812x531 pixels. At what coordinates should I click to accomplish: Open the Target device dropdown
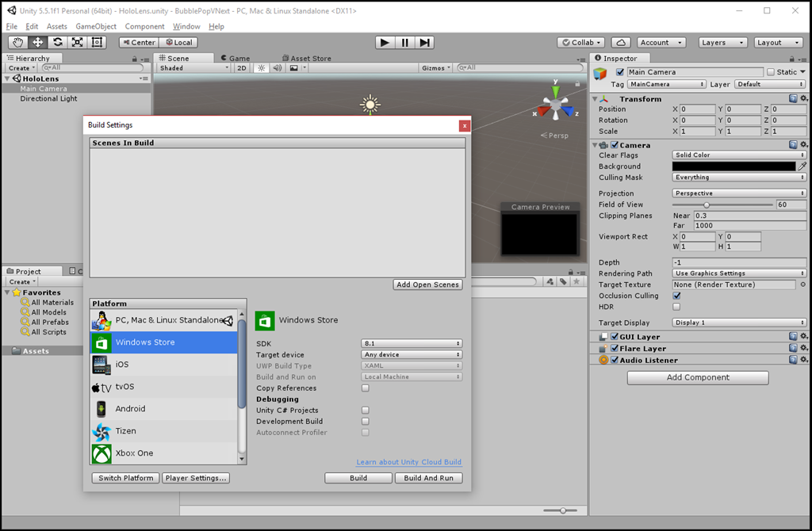pos(412,354)
